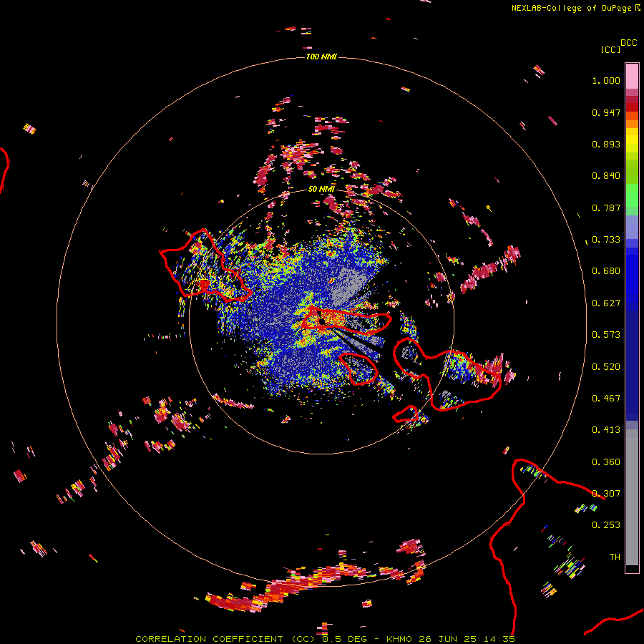
Task: Click the 0.360 legend value
Action: tap(606, 462)
